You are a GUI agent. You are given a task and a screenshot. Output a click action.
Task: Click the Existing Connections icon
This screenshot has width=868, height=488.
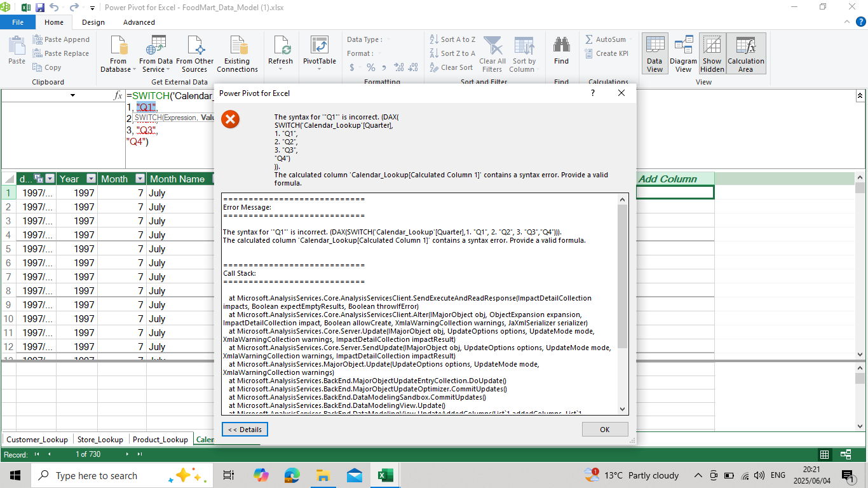click(x=237, y=54)
